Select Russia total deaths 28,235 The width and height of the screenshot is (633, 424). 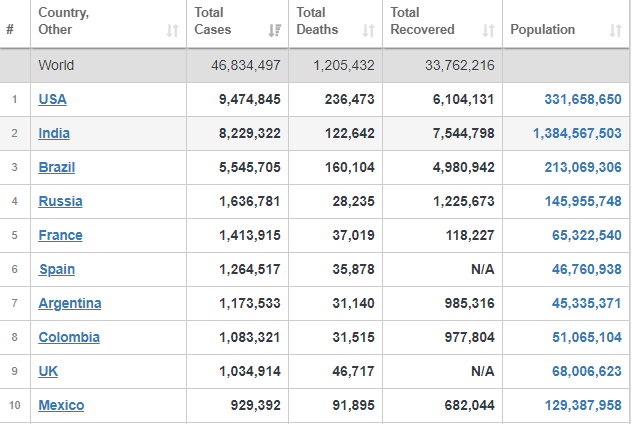[354, 201]
